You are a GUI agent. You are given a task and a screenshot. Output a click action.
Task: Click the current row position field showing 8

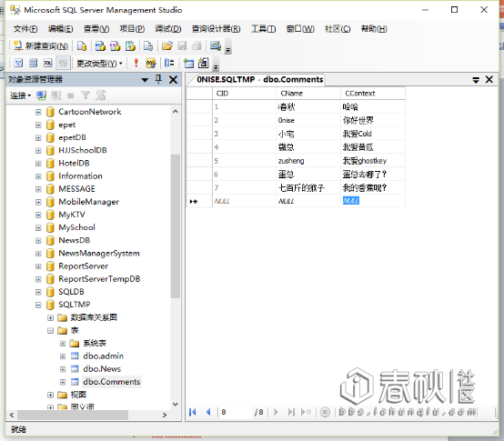pos(236,412)
